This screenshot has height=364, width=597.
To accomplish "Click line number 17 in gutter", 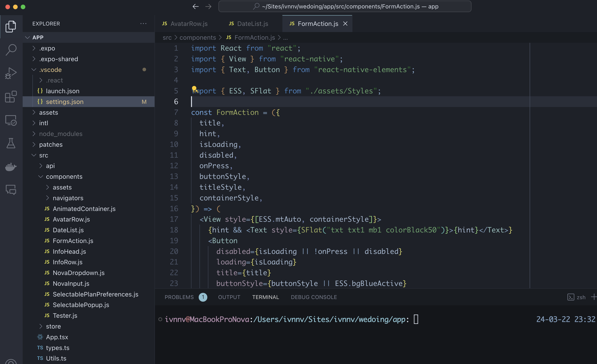I will (x=174, y=219).
